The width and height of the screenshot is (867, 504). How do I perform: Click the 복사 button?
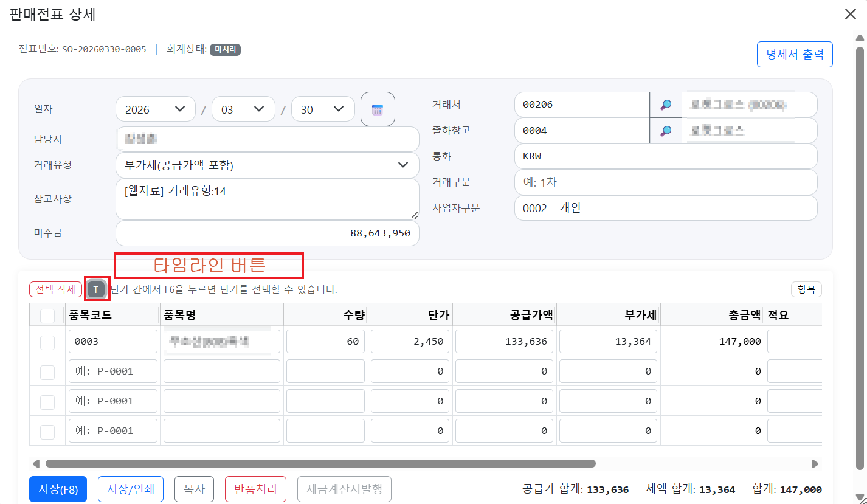[194, 489]
